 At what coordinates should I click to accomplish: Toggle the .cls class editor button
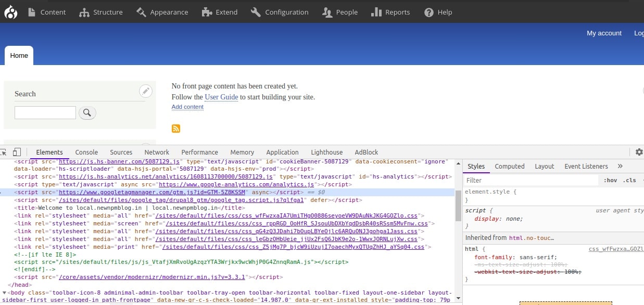click(x=630, y=180)
